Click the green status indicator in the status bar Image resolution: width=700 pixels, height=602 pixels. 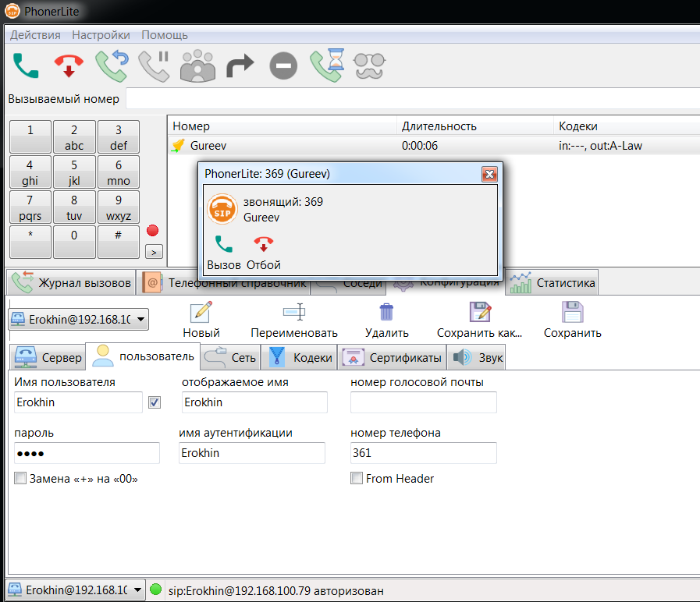point(156,590)
